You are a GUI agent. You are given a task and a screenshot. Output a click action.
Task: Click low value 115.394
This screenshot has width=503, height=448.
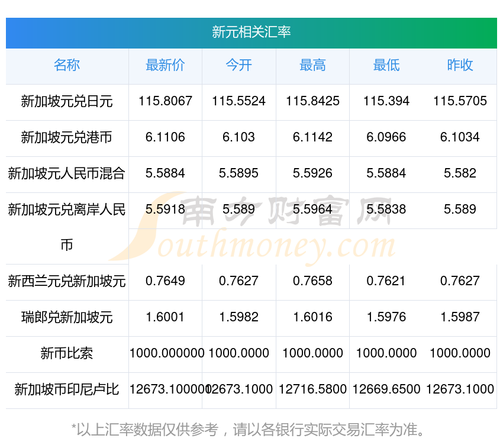(386, 101)
